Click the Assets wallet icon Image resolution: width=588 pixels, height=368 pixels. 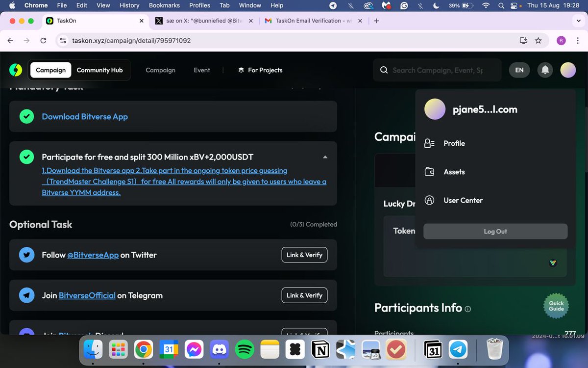pos(429,172)
